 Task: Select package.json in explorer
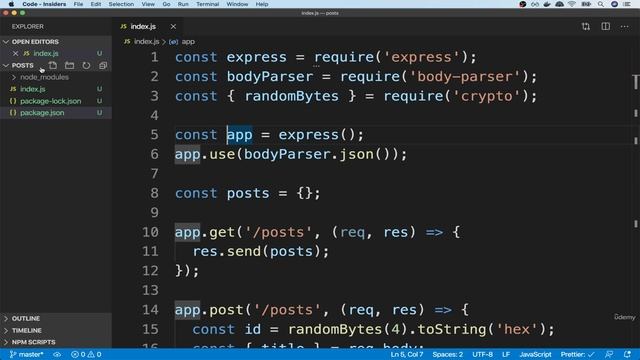click(x=56, y=113)
